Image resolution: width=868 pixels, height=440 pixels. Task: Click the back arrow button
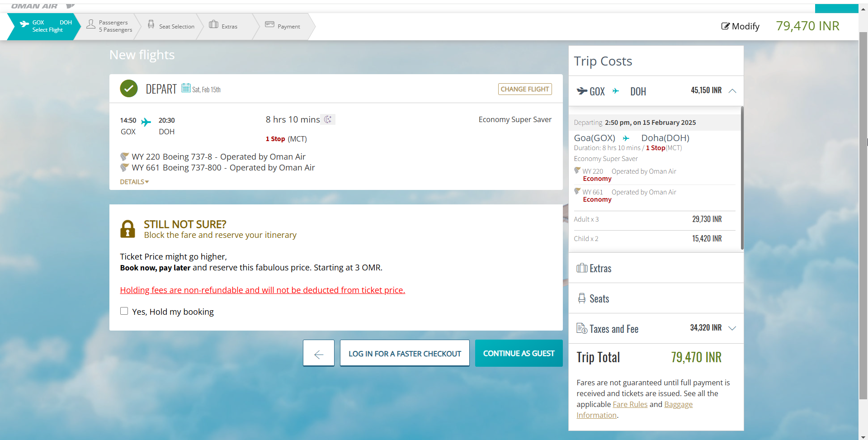319,353
